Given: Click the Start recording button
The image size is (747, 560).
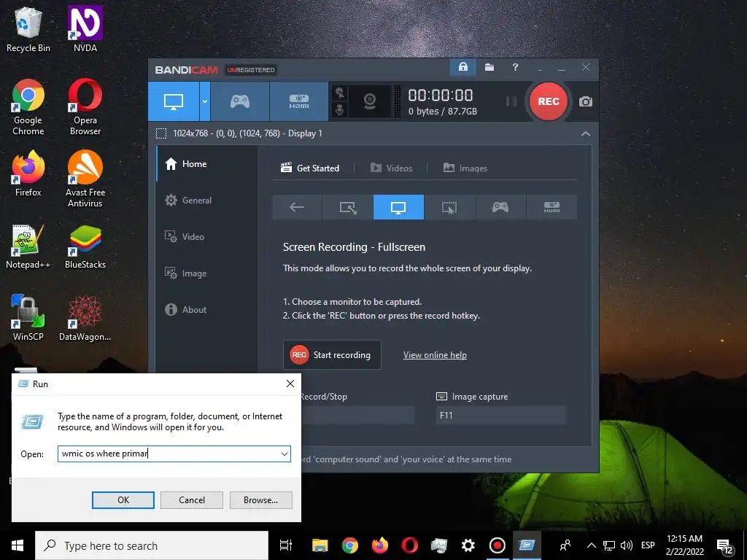Looking at the screenshot, I should (x=332, y=355).
